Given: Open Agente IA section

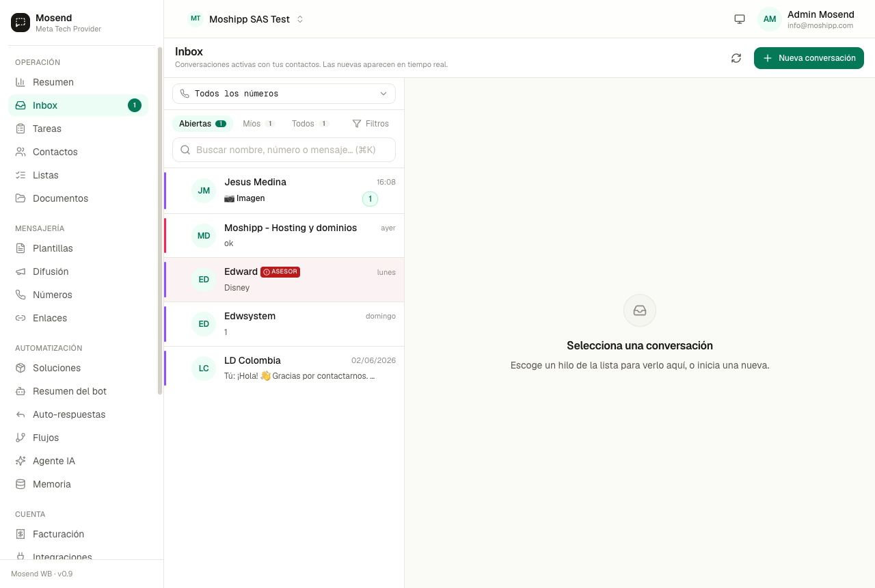Looking at the screenshot, I should 78,461.
